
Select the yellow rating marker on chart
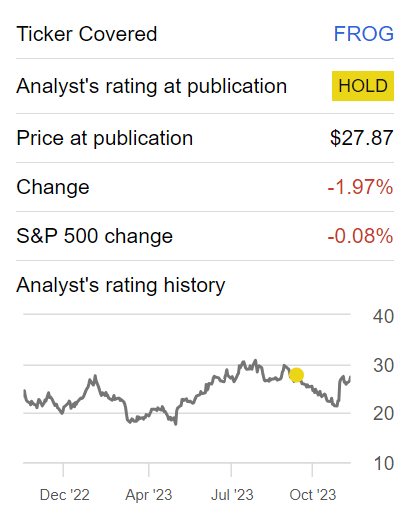[x=296, y=375]
